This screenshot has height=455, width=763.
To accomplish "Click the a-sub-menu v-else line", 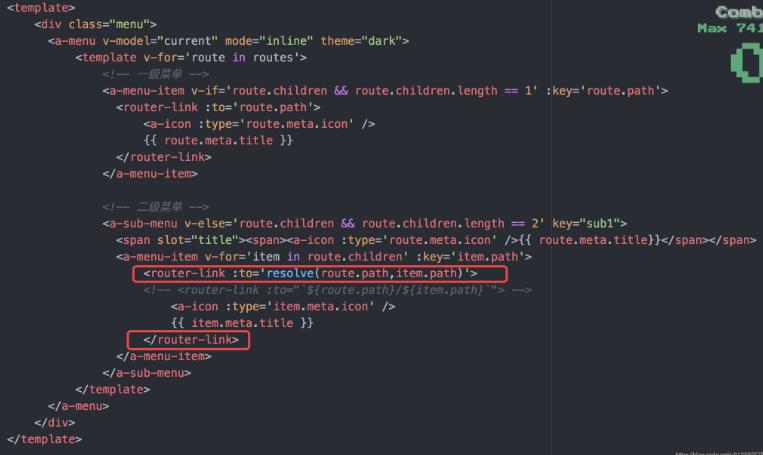I will [364, 223].
